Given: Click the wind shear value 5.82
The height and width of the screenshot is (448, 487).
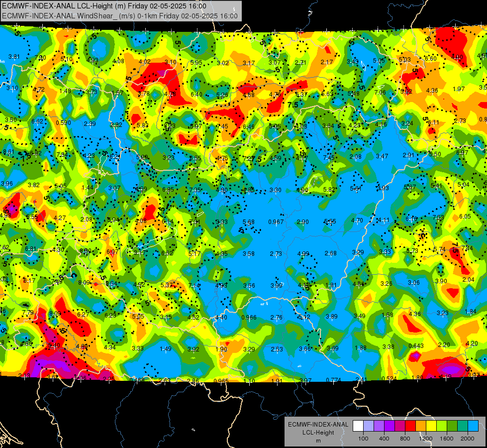Looking at the screenshot, I should (329, 189).
